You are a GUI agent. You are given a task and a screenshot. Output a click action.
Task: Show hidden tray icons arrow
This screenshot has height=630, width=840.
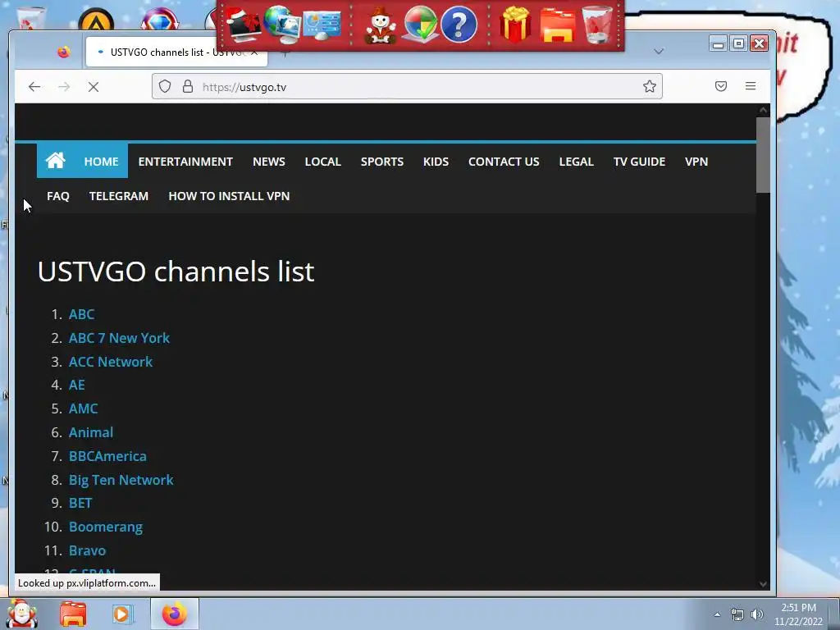[717, 614]
